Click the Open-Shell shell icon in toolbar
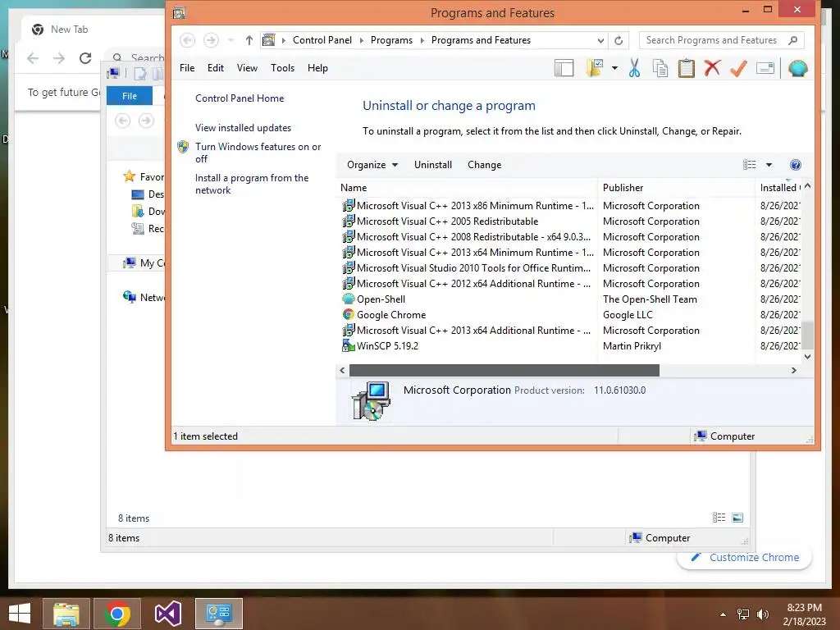 pos(797,68)
